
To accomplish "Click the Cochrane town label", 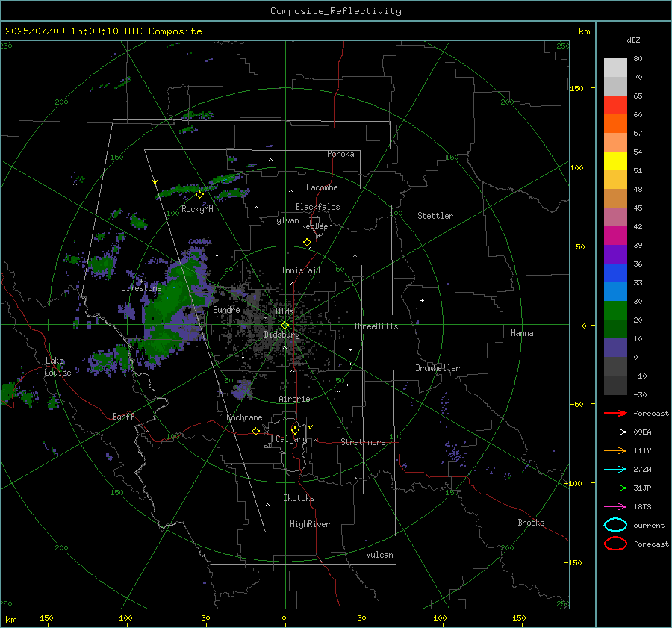I will pos(244,417).
